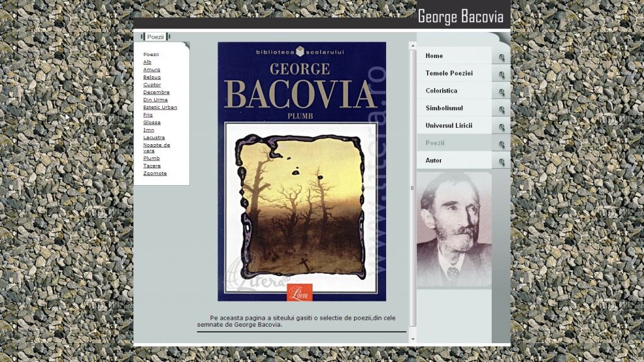Click the scrollbar up arrow
This screenshot has width=644, height=362.
[413, 45]
